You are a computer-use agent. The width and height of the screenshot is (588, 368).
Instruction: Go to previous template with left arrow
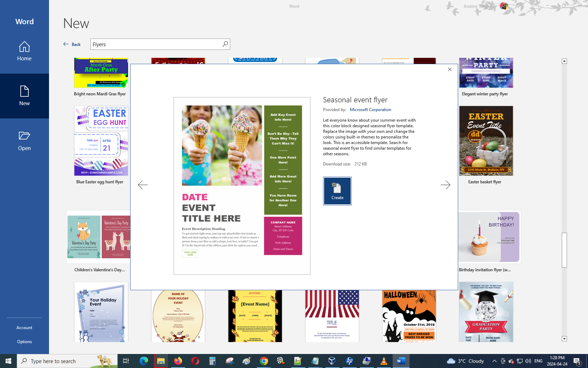[143, 185]
